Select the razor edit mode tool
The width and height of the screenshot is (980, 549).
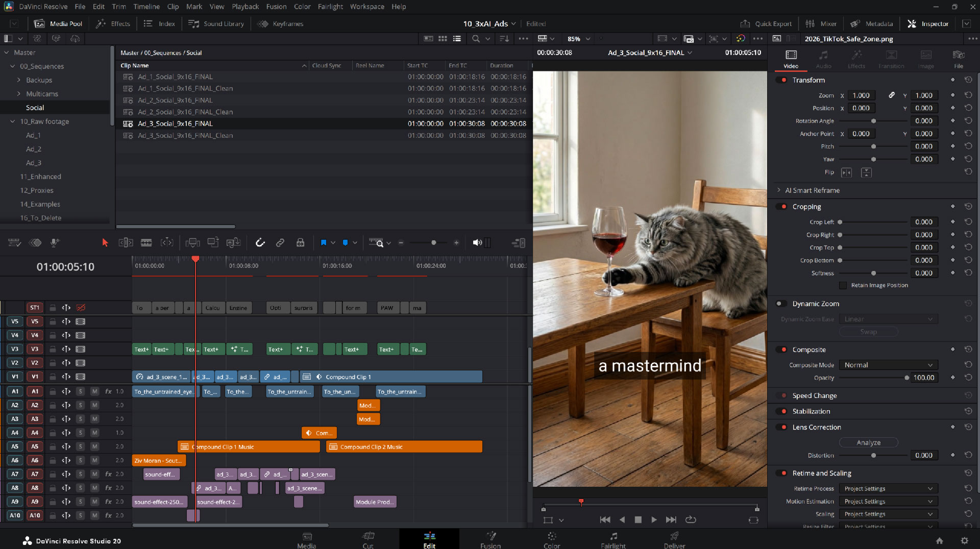(x=146, y=242)
